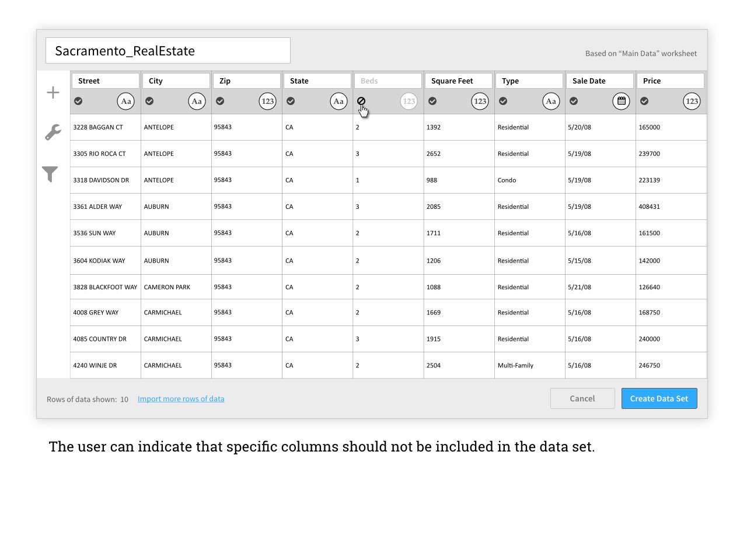
Task: Click the Cancel button
Action: tap(582, 398)
